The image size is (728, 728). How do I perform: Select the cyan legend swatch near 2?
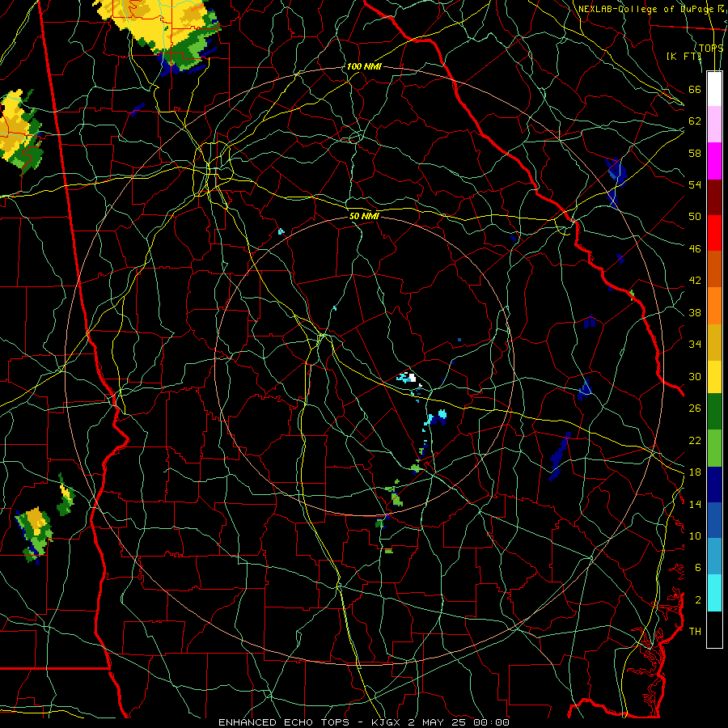pyautogui.click(x=714, y=593)
